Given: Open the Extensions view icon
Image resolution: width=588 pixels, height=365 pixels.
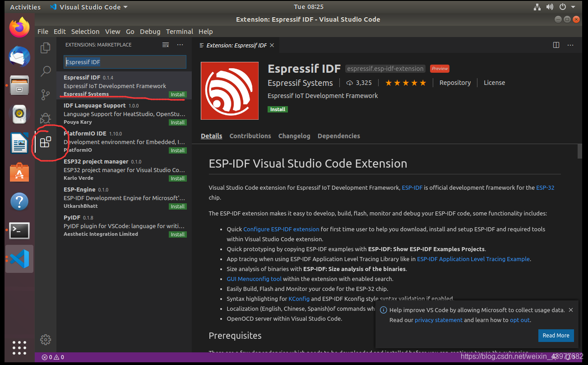Looking at the screenshot, I should pos(46,142).
